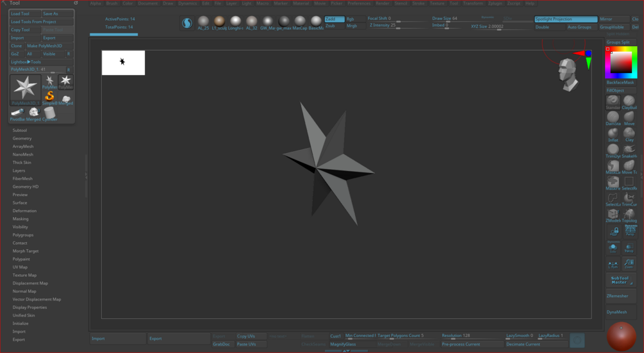Select the PivotBar tool thumbnail

[17, 113]
